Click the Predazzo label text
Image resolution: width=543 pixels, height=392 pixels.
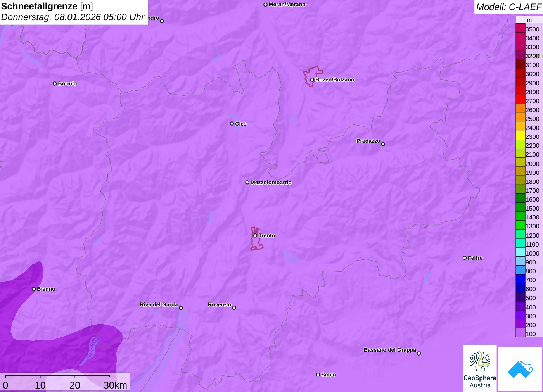pyautogui.click(x=368, y=141)
